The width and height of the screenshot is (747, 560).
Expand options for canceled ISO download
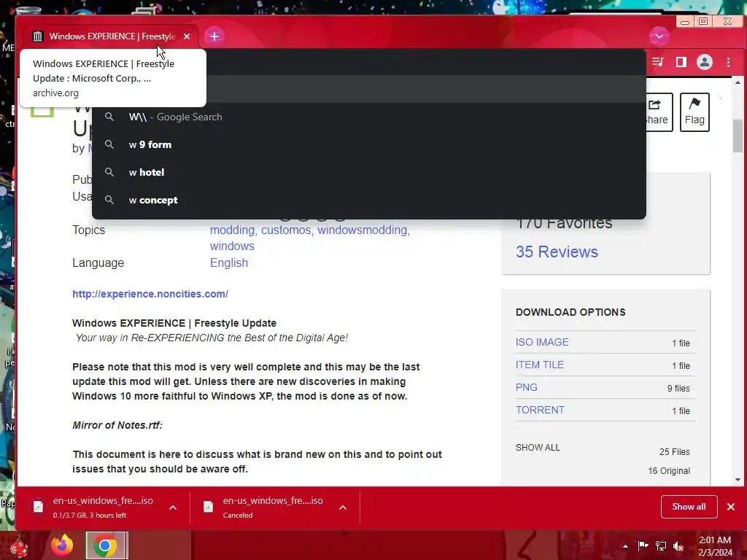click(343, 507)
